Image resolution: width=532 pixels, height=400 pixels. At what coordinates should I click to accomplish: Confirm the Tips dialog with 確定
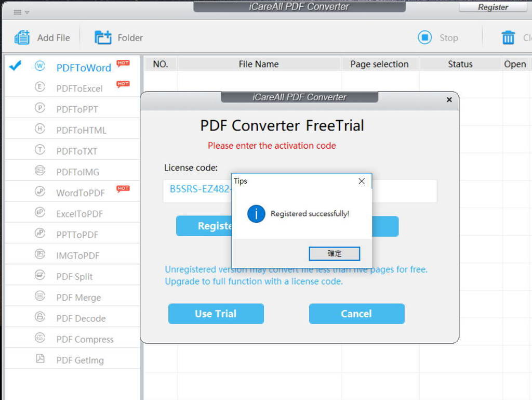[334, 254]
